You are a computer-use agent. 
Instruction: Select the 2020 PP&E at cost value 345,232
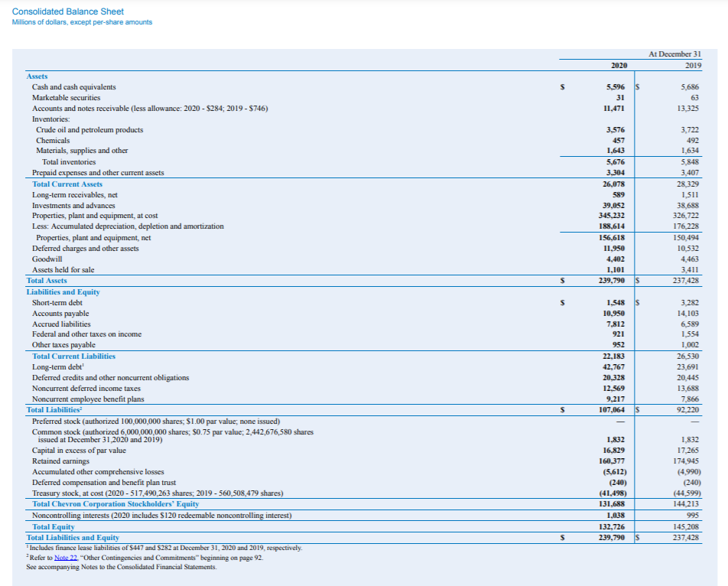point(612,216)
